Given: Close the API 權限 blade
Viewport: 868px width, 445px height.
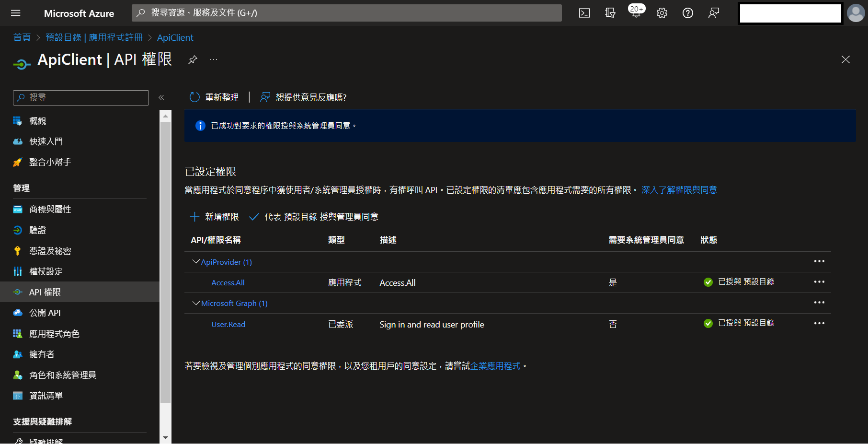Looking at the screenshot, I should point(845,59).
